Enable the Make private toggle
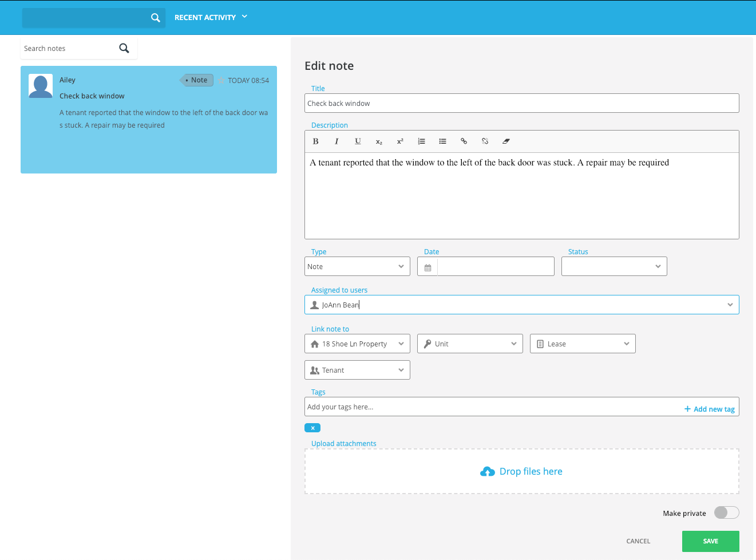The height and width of the screenshot is (560, 756). [x=726, y=512]
